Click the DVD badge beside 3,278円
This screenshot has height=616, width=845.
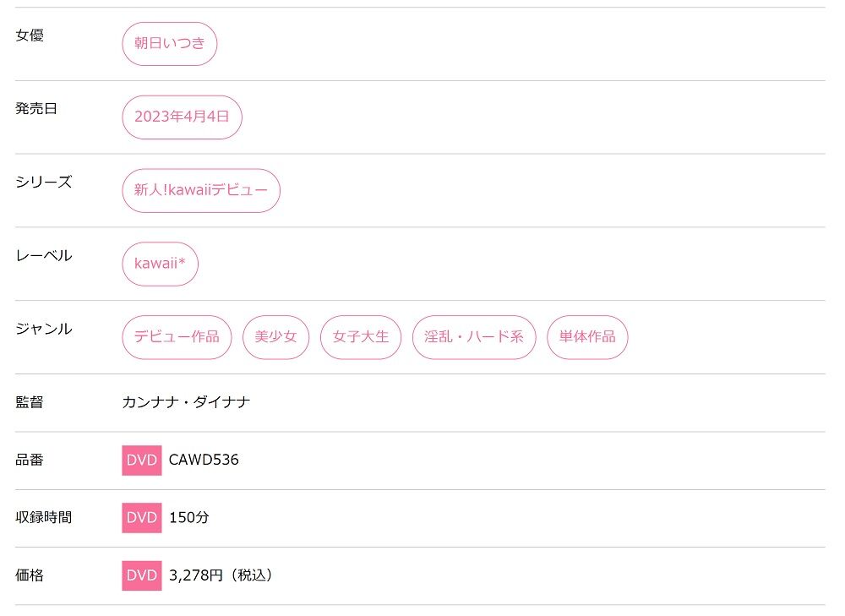click(142, 575)
